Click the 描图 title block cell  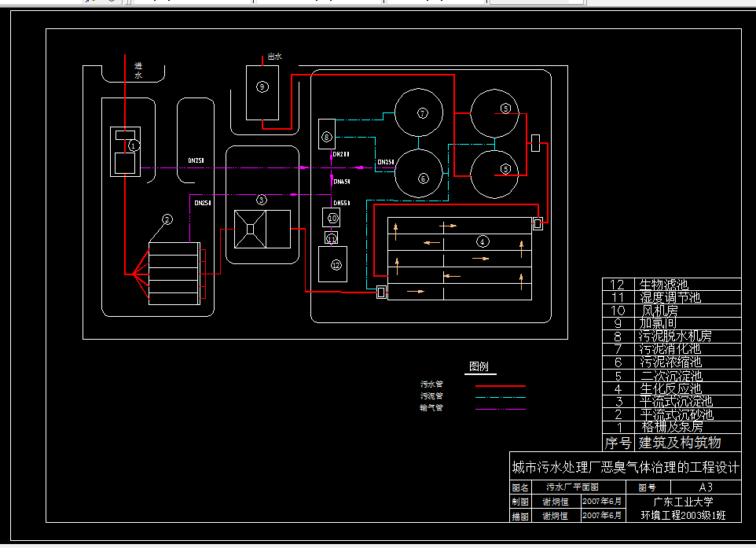click(x=520, y=517)
